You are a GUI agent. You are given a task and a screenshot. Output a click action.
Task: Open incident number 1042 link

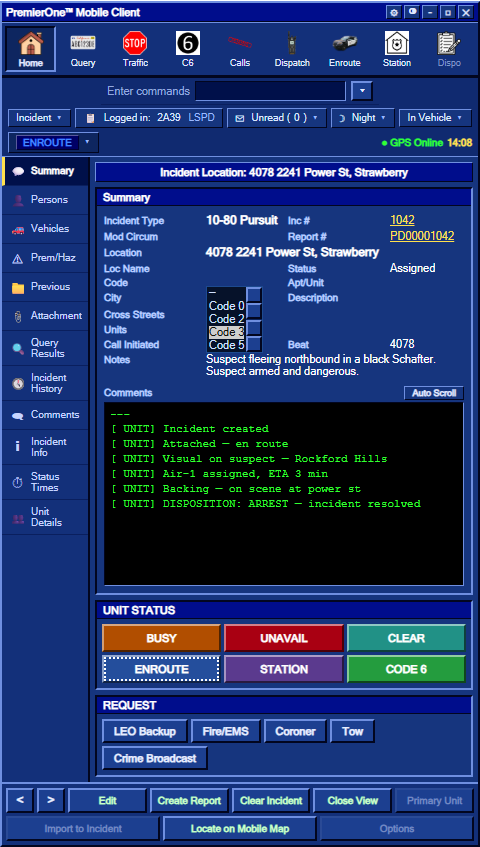pyautogui.click(x=402, y=220)
